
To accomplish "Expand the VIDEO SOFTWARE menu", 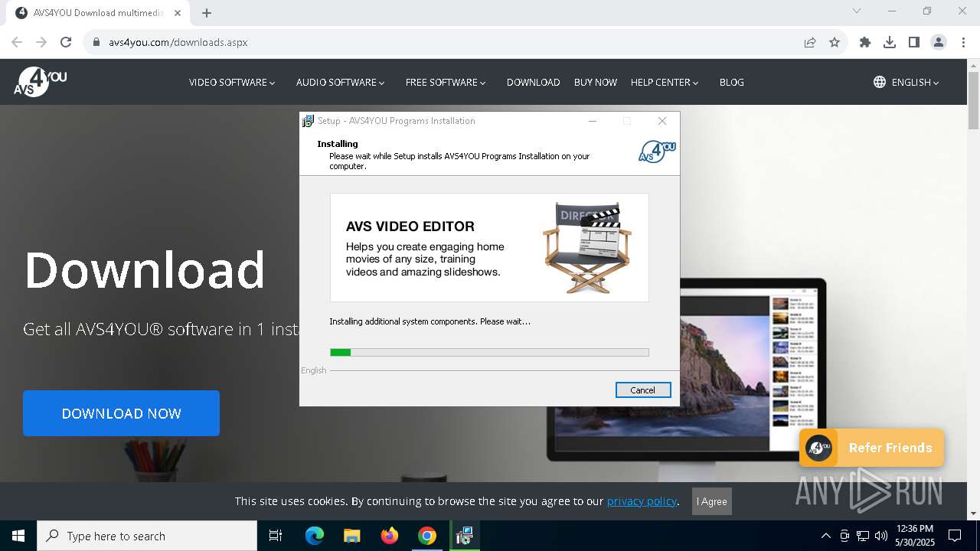I will click(x=231, y=82).
